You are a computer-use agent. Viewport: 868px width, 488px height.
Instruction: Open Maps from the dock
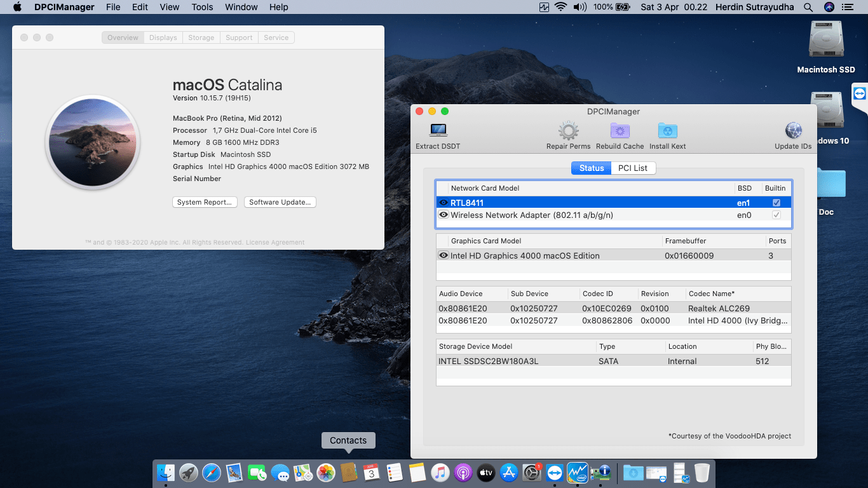pos(303,472)
